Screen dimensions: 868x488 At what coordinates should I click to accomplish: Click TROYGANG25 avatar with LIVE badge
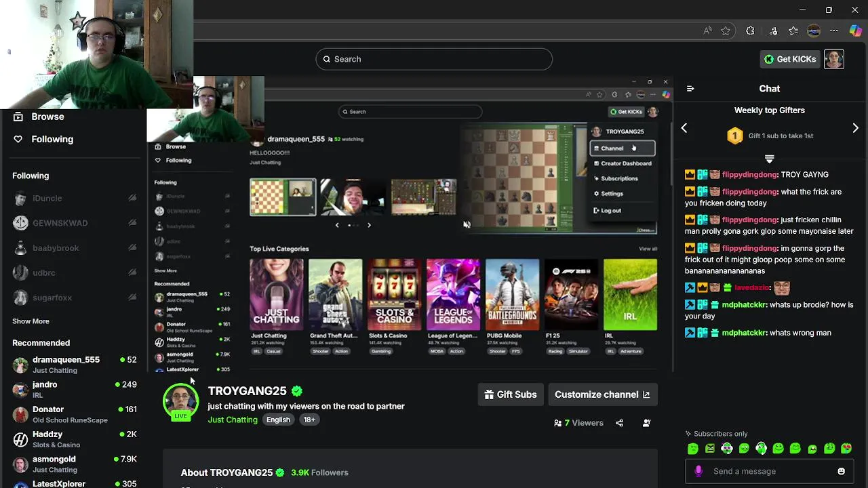click(x=180, y=401)
